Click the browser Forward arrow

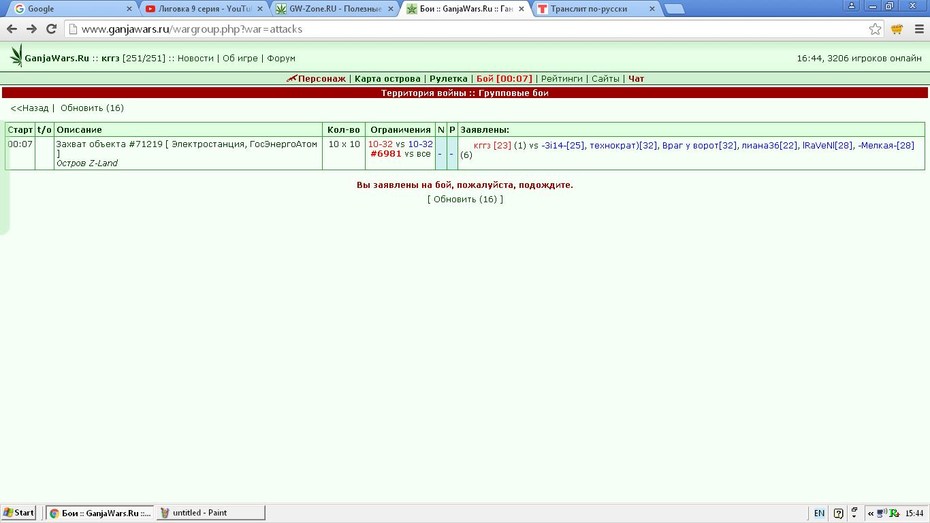(x=31, y=29)
